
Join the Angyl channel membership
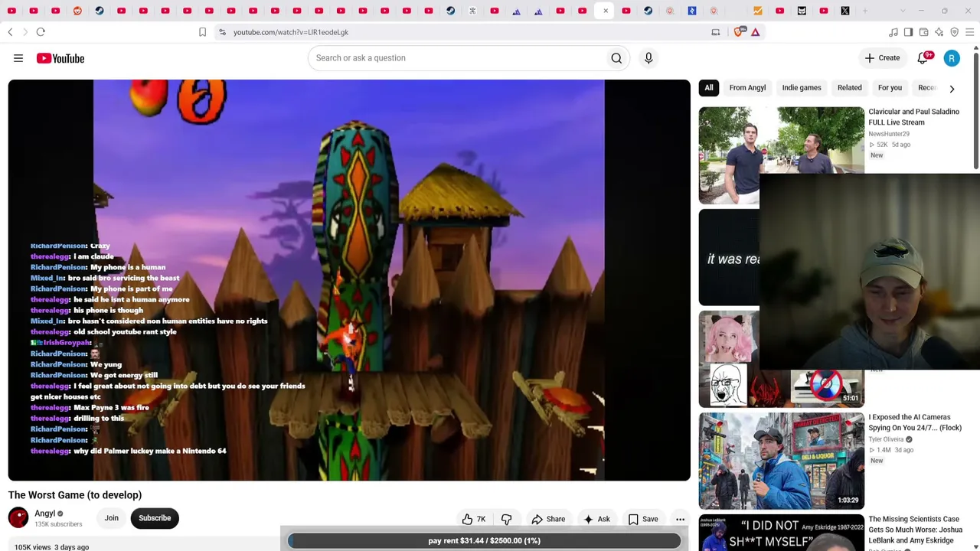(x=112, y=518)
